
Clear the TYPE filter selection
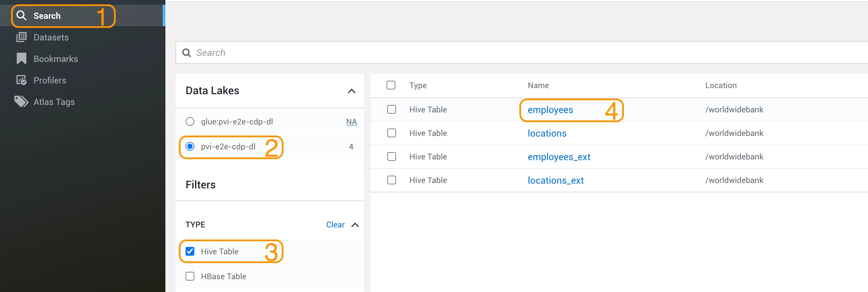click(335, 225)
